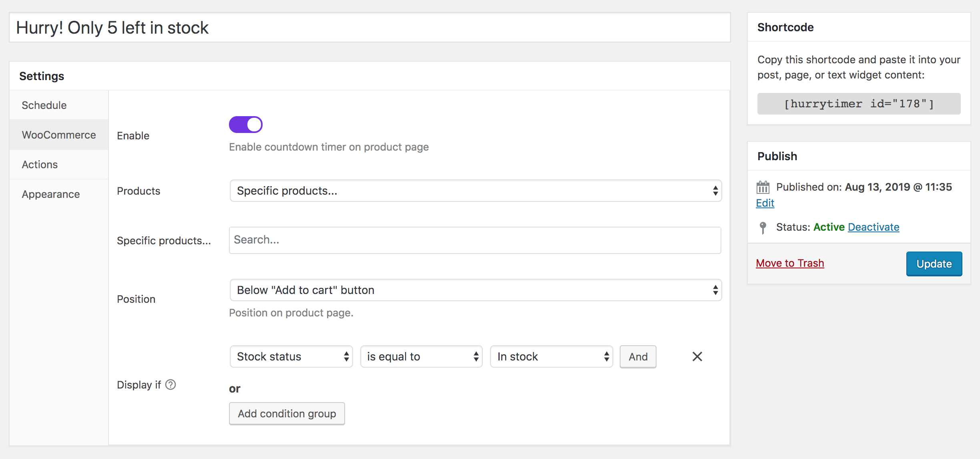The image size is (980, 459).
Task: Click the help question mark icon beside Display if
Action: pyautogui.click(x=171, y=385)
